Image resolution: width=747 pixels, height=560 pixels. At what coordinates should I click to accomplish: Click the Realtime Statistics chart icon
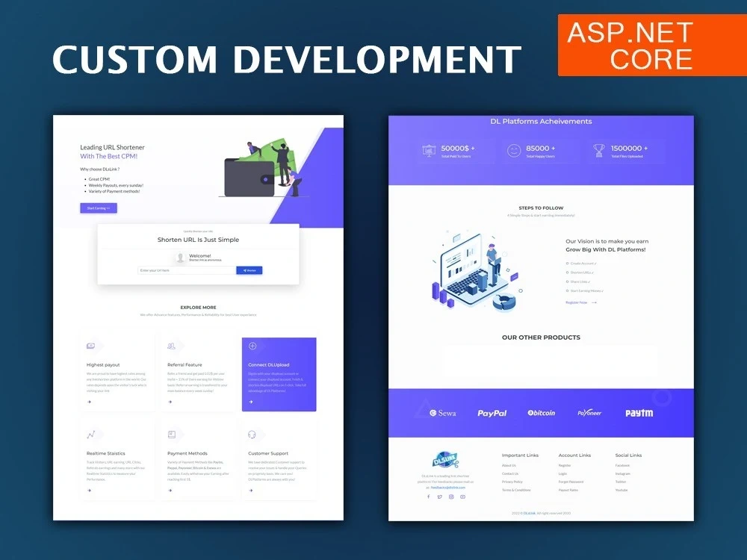90,435
